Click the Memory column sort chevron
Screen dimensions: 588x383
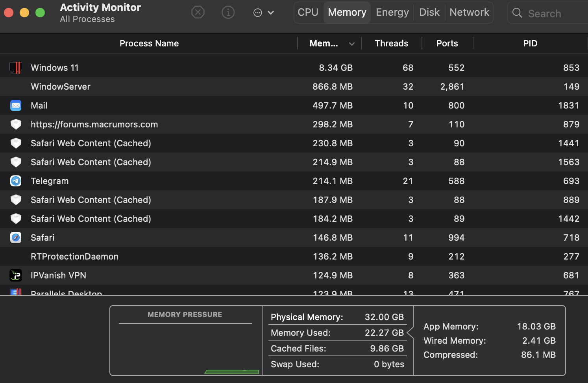click(351, 44)
